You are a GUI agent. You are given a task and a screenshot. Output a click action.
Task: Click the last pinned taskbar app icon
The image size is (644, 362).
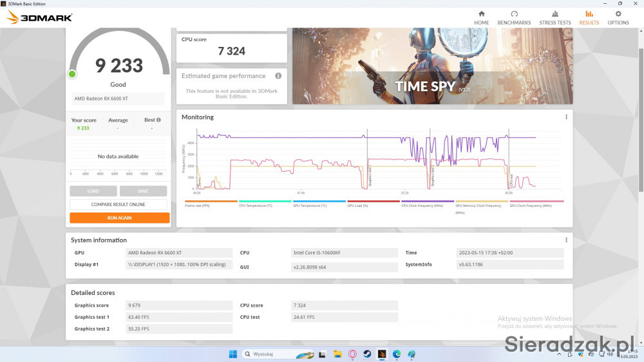click(x=412, y=354)
